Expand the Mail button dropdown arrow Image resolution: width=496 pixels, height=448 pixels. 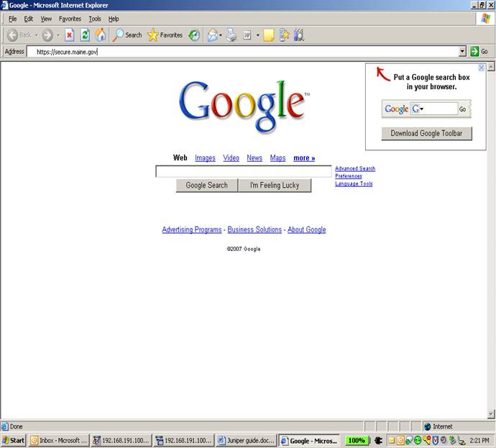coord(221,35)
